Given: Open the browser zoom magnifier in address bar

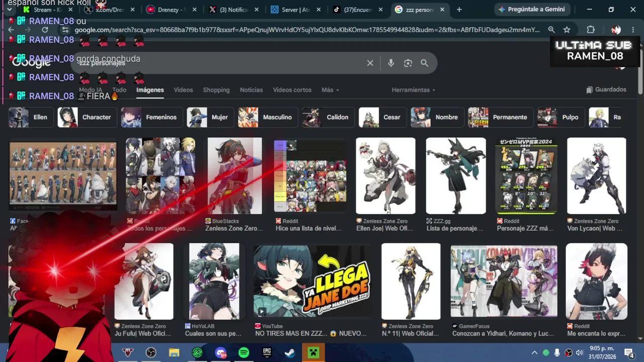Looking at the screenshot, I should tap(551, 30).
